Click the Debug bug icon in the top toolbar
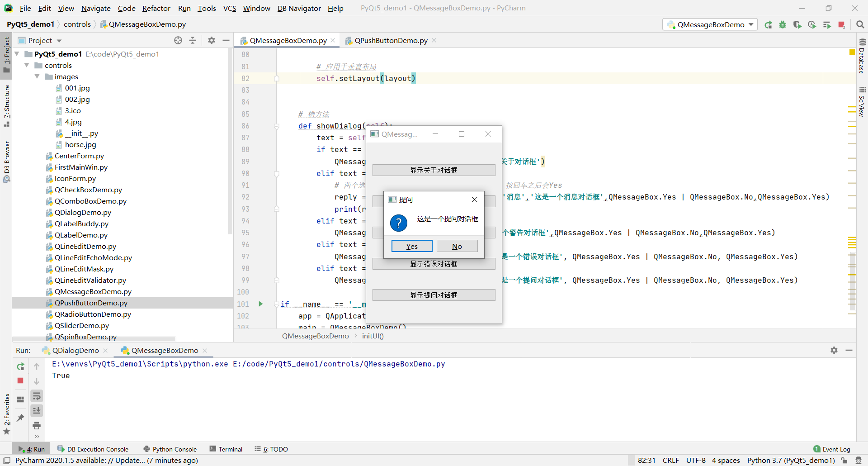The width and height of the screenshot is (868, 466). pos(783,25)
